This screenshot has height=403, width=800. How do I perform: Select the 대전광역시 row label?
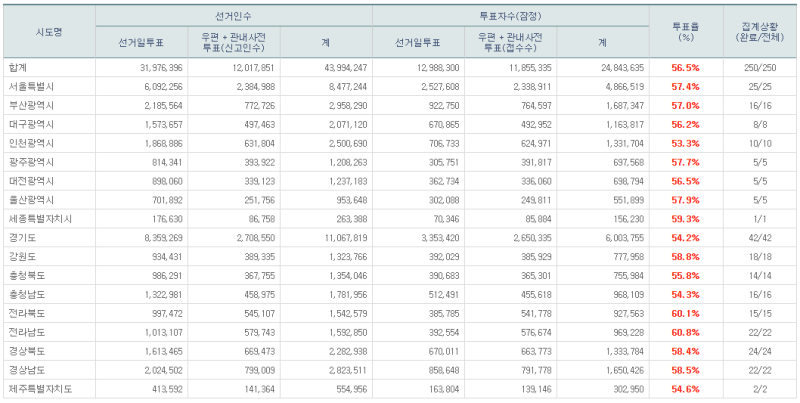pyautogui.click(x=31, y=181)
